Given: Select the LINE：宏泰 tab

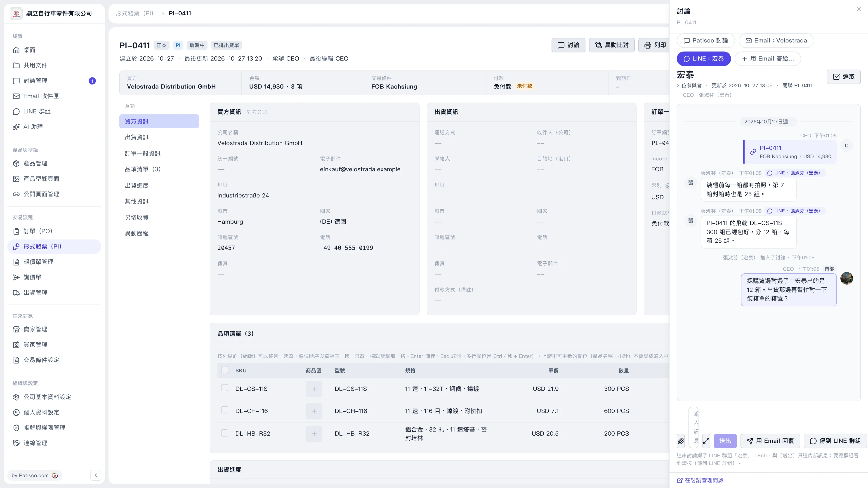Looking at the screenshot, I should [x=704, y=59].
